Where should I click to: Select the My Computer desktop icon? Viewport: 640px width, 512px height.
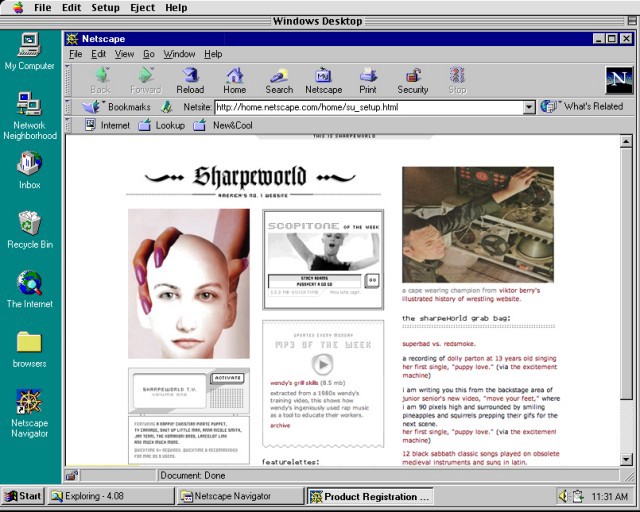tap(29, 52)
